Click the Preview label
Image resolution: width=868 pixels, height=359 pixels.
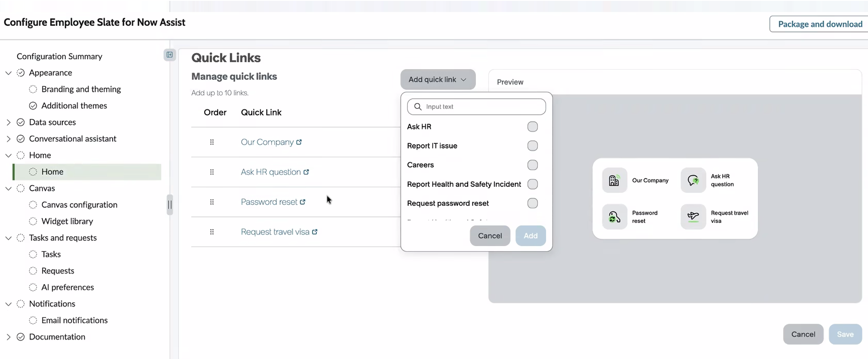(x=510, y=82)
